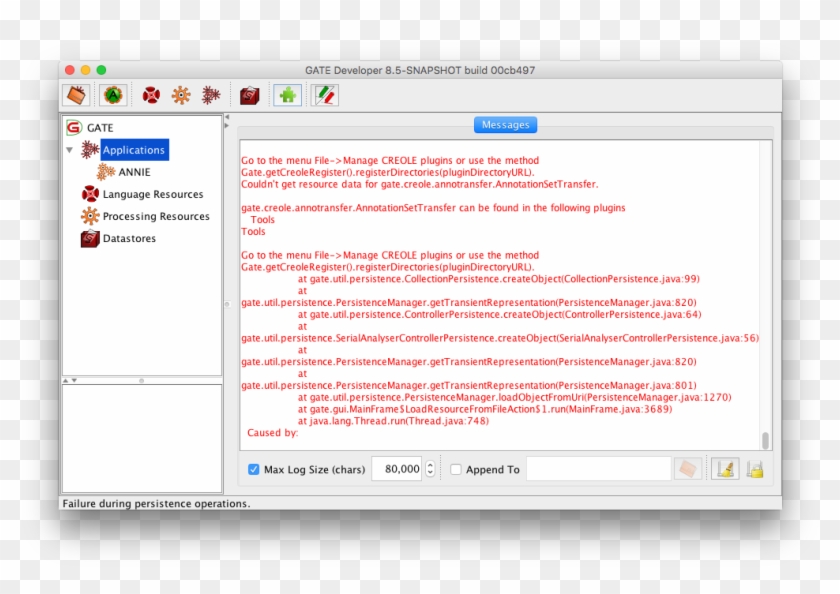Image resolution: width=840 pixels, height=594 pixels.
Task: Click the window title GATE Developer 8.5-SNAPSHOT
Action: pyautogui.click(x=420, y=70)
